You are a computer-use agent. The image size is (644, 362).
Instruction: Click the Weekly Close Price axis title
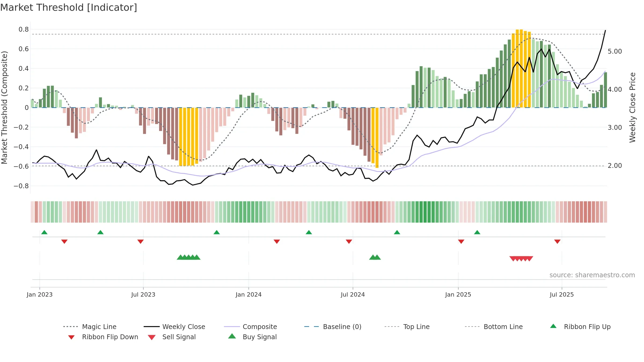[x=632, y=107]
